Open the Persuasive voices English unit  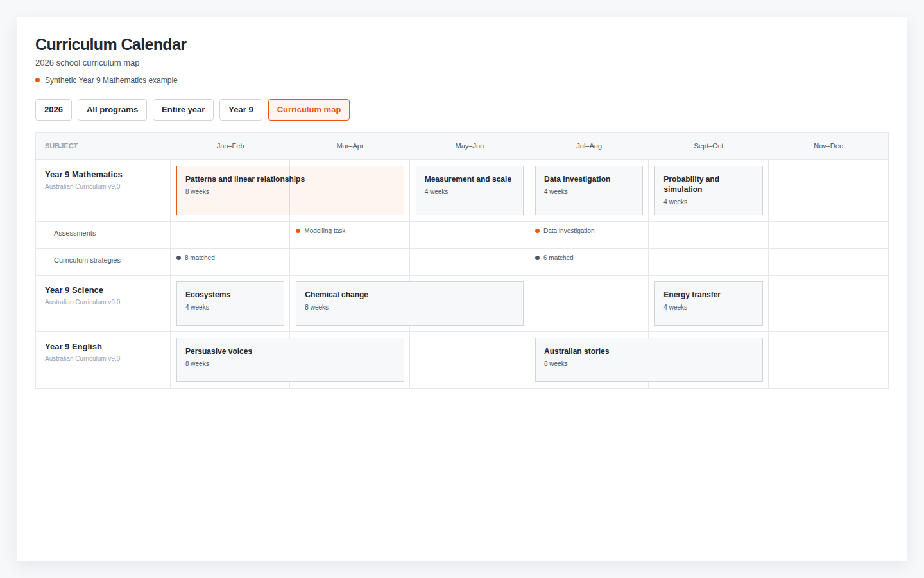[x=290, y=360]
